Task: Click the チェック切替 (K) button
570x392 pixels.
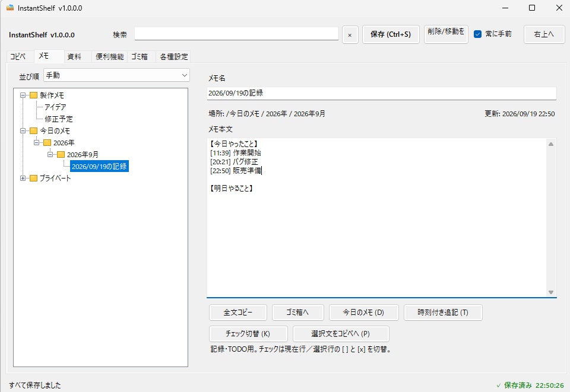Action: tap(248, 334)
